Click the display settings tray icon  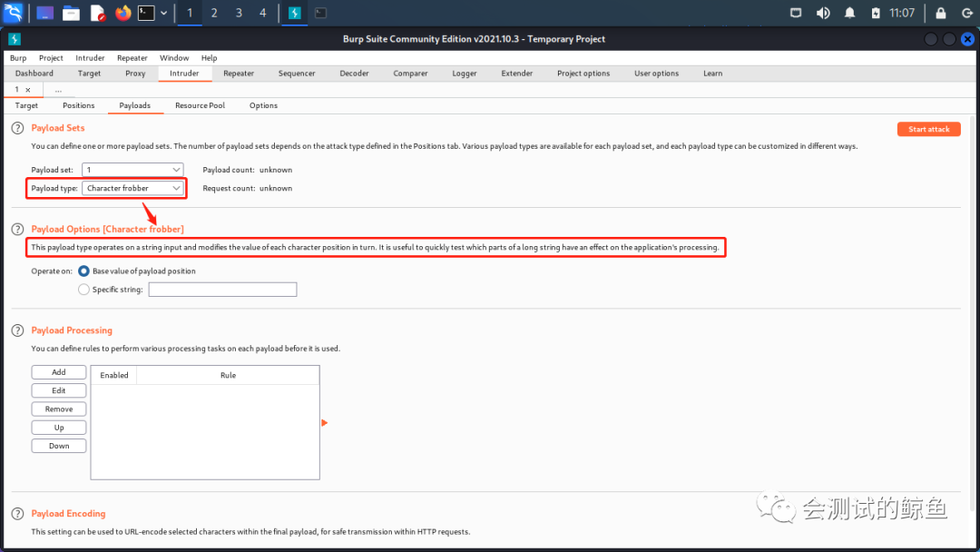[796, 13]
